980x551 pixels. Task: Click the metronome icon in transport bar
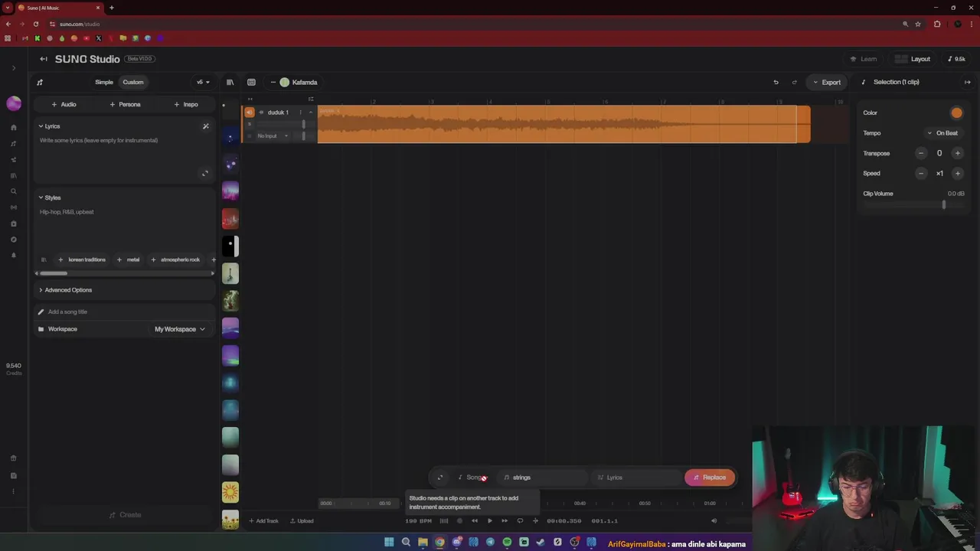coord(444,521)
